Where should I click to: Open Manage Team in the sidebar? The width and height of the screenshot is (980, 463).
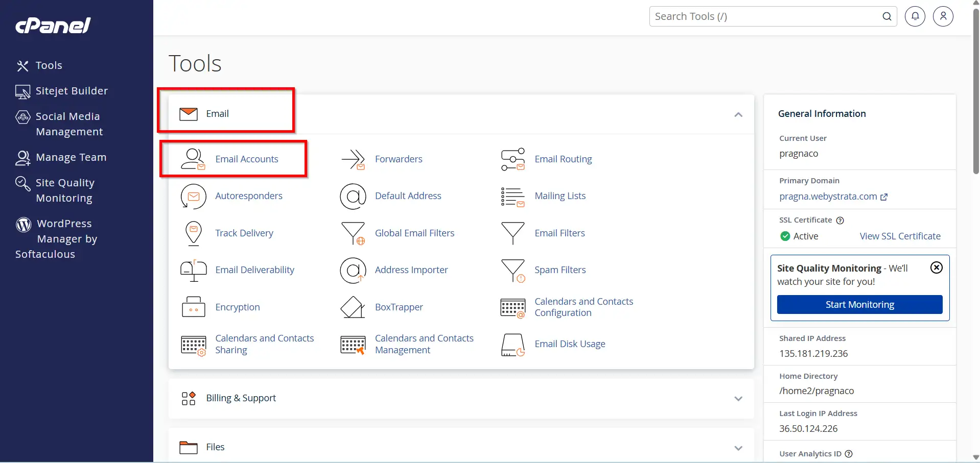pyautogui.click(x=71, y=157)
